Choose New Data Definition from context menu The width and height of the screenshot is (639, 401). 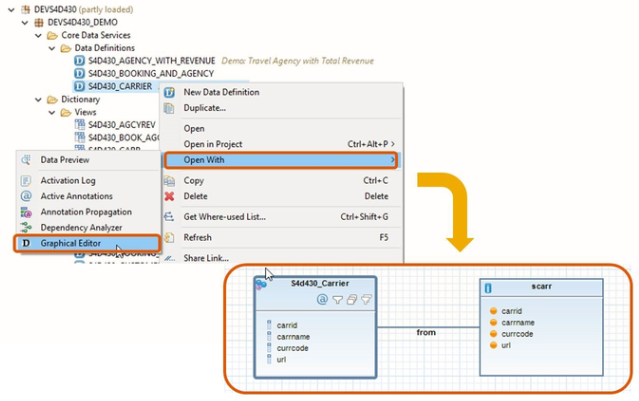[x=221, y=92]
